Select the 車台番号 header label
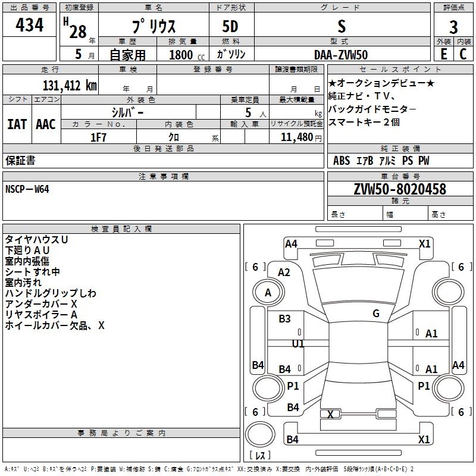This screenshot has width=476, height=476. pos(400,176)
